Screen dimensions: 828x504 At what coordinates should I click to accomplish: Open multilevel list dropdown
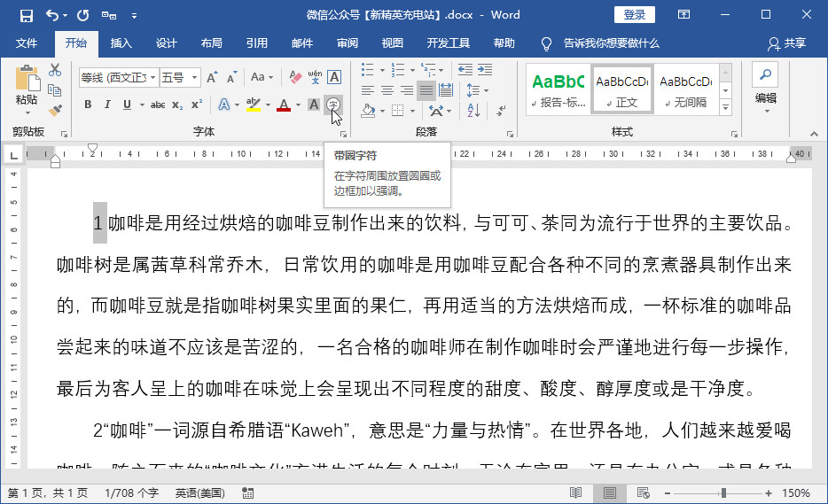click(x=441, y=70)
